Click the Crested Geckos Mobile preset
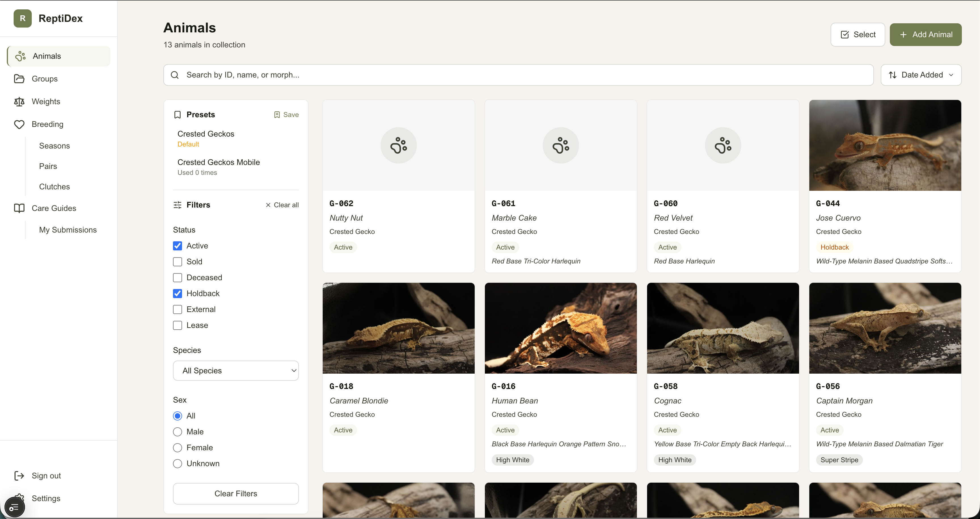The image size is (980, 519). pyautogui.click(x=219, y=162)
